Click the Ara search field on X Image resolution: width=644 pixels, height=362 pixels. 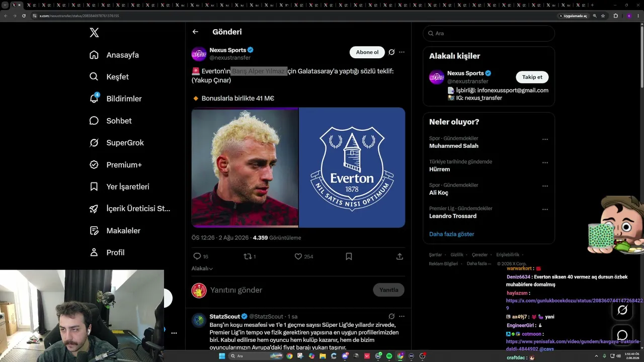click(489, 33)
